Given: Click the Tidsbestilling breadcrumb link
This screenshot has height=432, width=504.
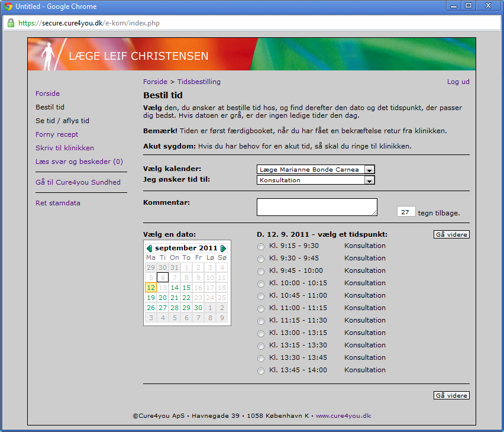Looking at the screenshot, I should [x=199, y=82].
